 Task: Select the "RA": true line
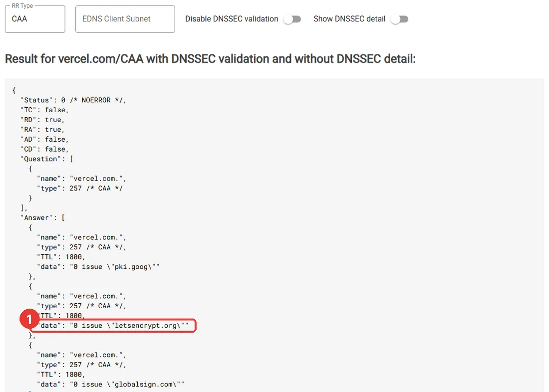(x=42, y=130)
